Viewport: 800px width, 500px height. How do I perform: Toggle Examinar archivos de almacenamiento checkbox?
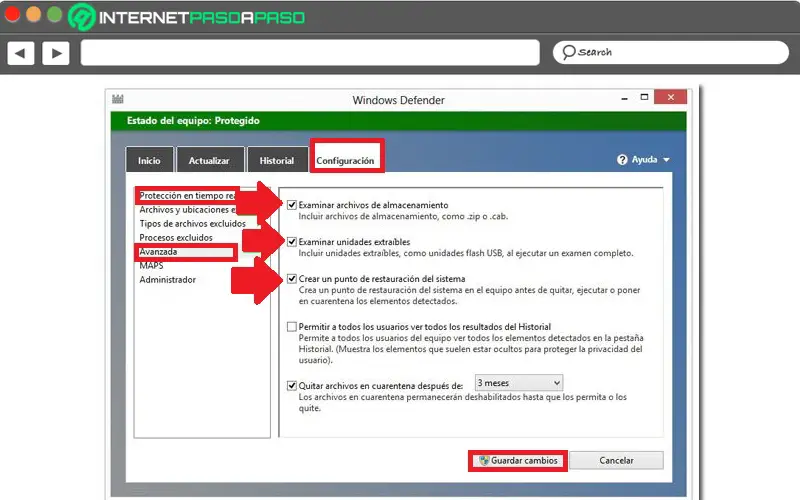tap(292, 205)
